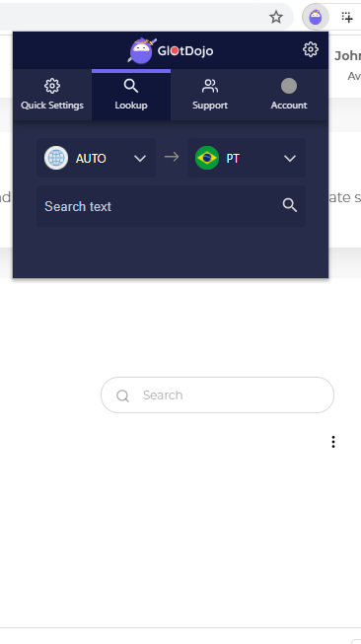
Task: Click the gray Account avatar circle
Action: point(289,86)
